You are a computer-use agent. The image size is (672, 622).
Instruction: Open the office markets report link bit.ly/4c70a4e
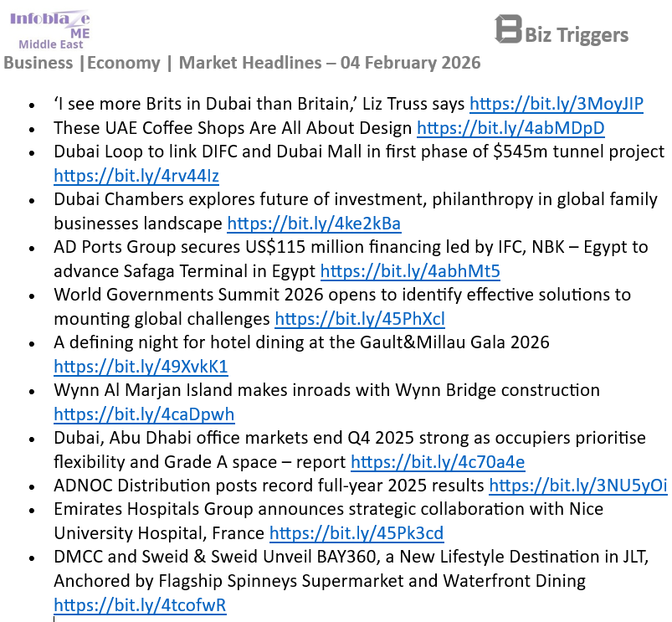click(x=438, y=462)
